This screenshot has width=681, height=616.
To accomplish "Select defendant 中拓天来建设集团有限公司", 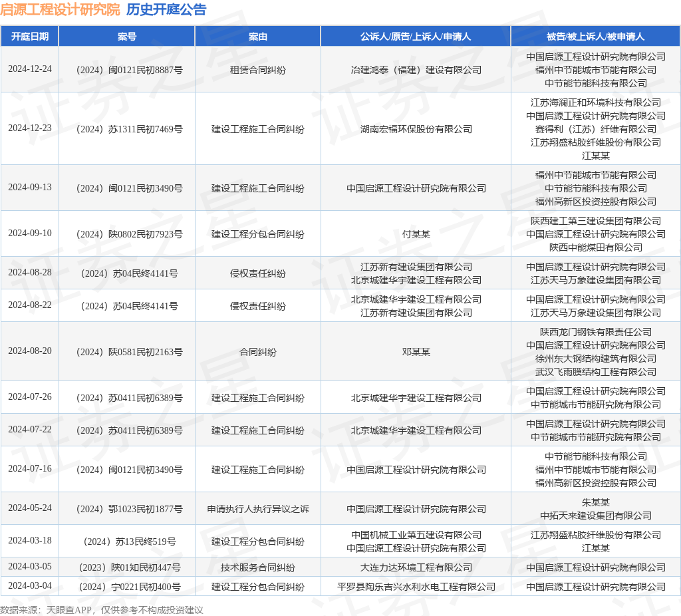I will point(595,516).
